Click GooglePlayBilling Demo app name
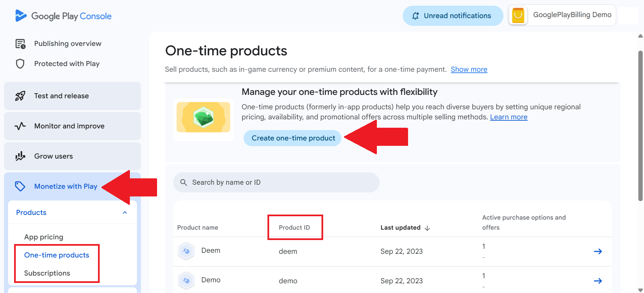Viewport: 644px width, 293px height. pyautogui.click(x=572, y=15)
